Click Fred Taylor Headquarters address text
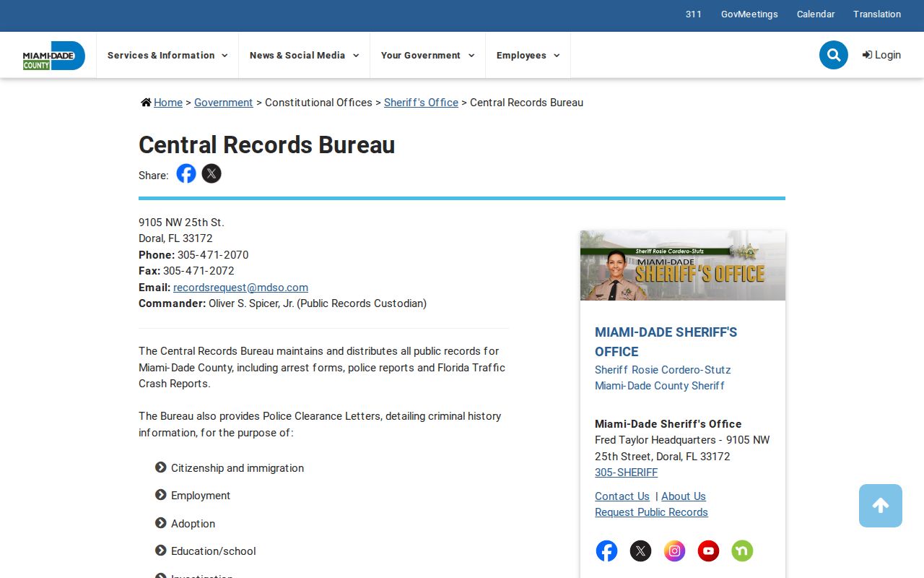The image size is (924, 578). point(682,448)
